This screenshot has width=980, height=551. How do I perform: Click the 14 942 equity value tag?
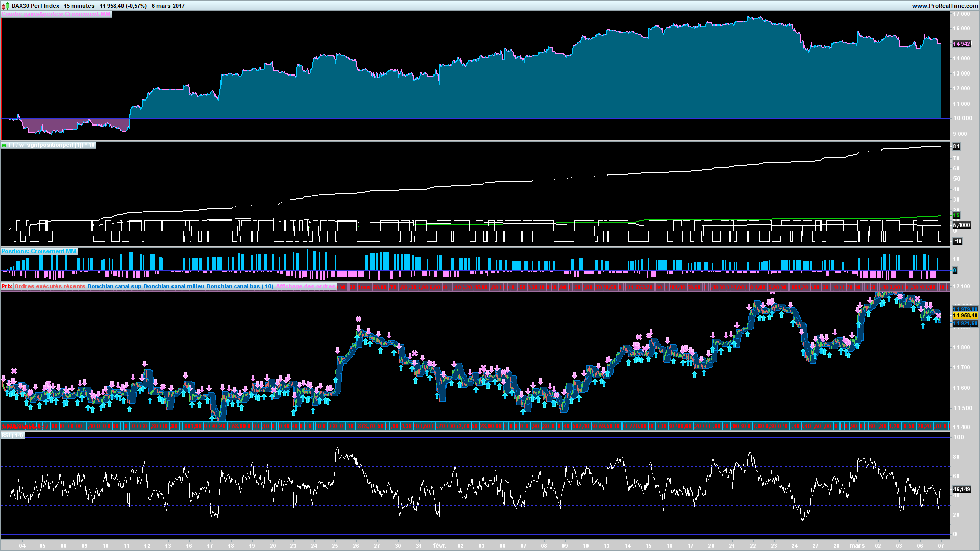point(962,44)
